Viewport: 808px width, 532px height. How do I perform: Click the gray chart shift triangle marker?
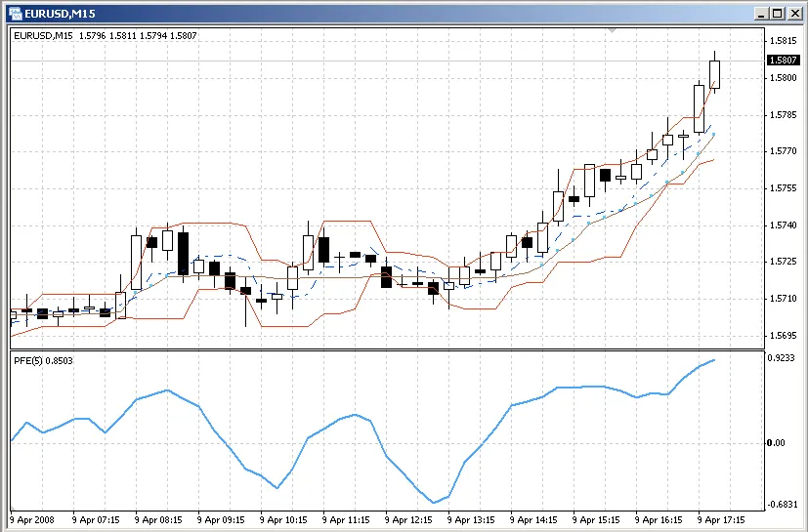[x=613, y=31]
